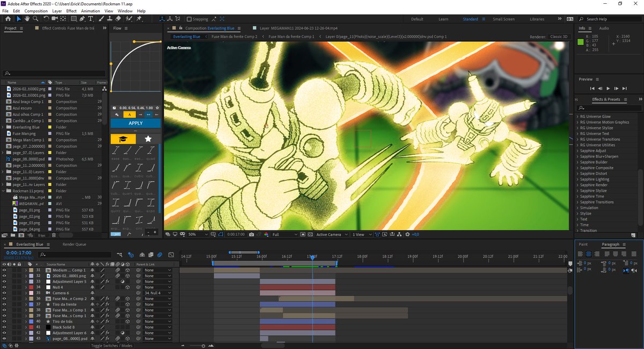Switch to the Small Screen workspace
Screen dimensions: 644x349
coord(503,19)
